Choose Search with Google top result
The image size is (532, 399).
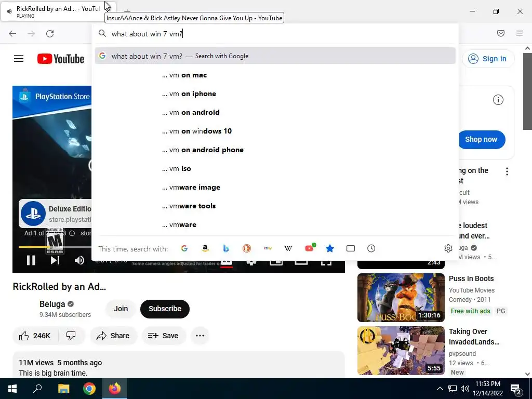point(275,56)
